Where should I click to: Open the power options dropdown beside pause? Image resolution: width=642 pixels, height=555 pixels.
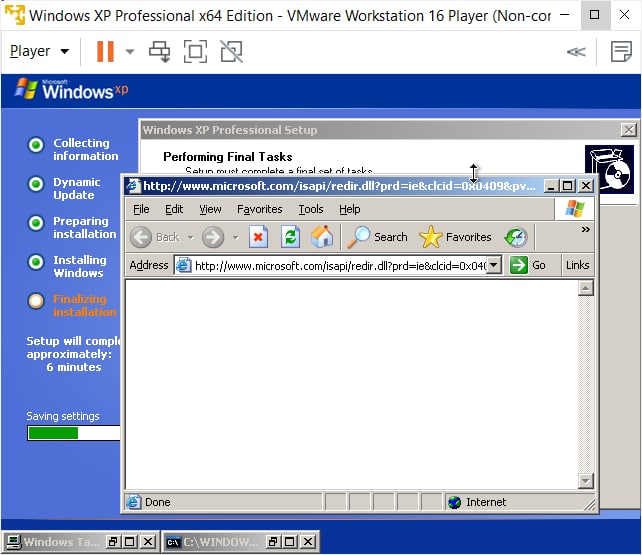pos(129,52)
